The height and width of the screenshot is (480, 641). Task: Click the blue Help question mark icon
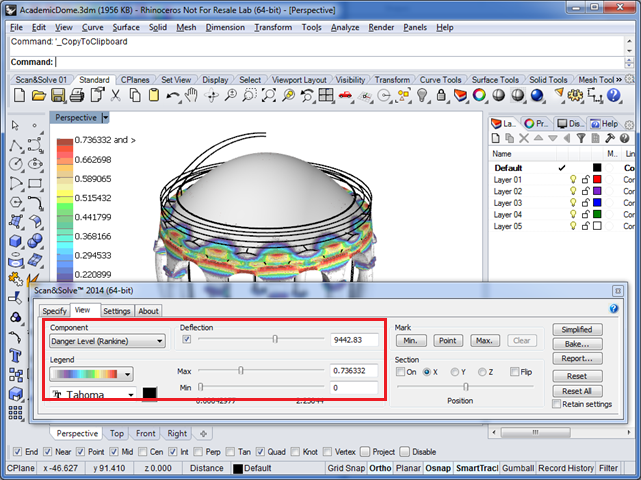coord(614,96)
